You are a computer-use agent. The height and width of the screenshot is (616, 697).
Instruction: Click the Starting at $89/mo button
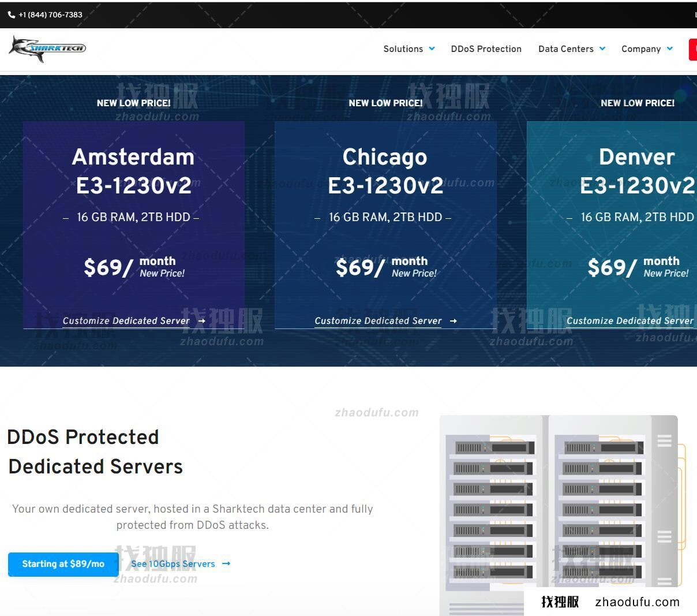pyautogui.click(x=63, y=564)
